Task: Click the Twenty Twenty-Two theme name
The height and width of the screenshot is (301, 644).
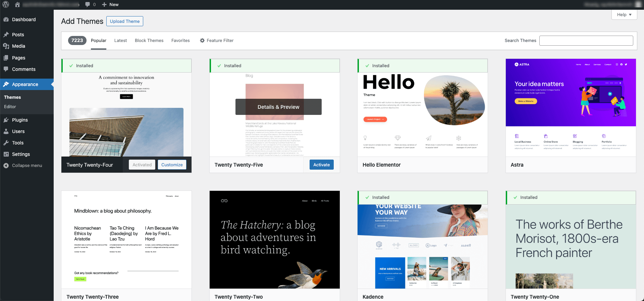Action: (238, 297)
